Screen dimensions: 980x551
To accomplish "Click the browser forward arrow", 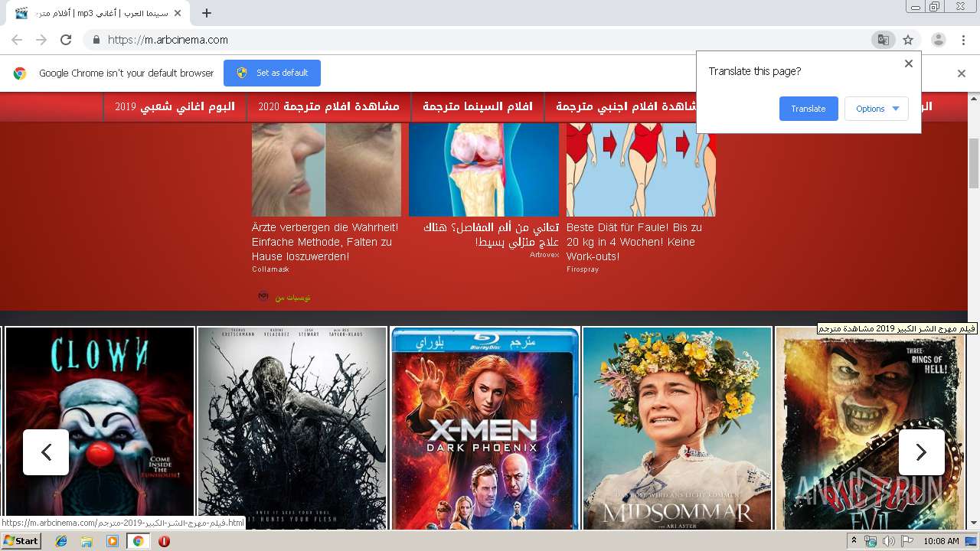I will (x=41, y=40).
